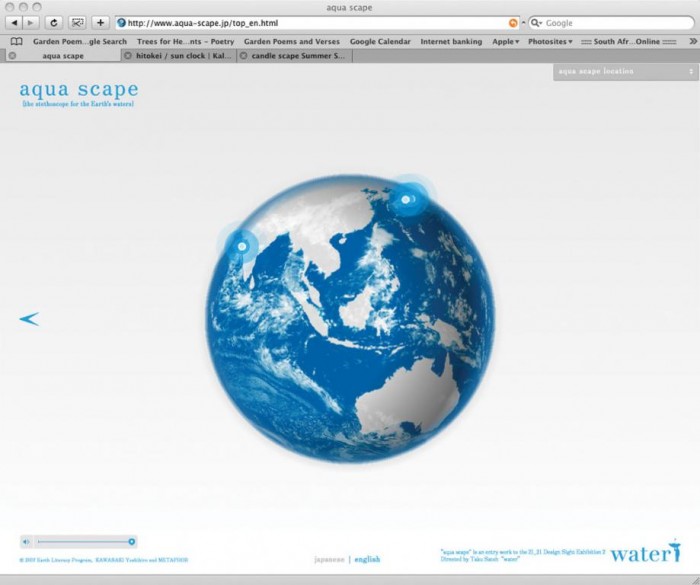Image resolution: width=700 pixels, height=585 pixels.
Task: Close the aqua scape tab
Action: point(12,56)
